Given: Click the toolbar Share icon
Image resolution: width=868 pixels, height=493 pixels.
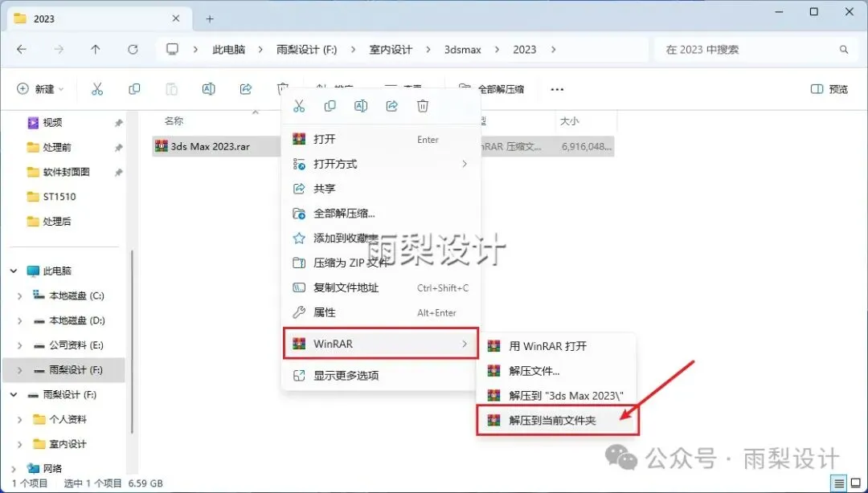Looking at the screenshot, I should (x=246, y=89).
